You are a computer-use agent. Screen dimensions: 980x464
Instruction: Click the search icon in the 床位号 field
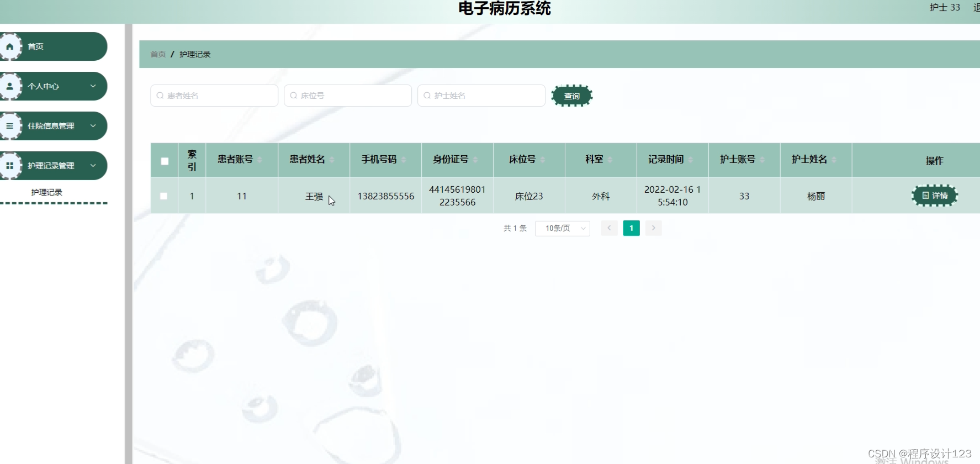pyautogui.click(x=294, y=96)
